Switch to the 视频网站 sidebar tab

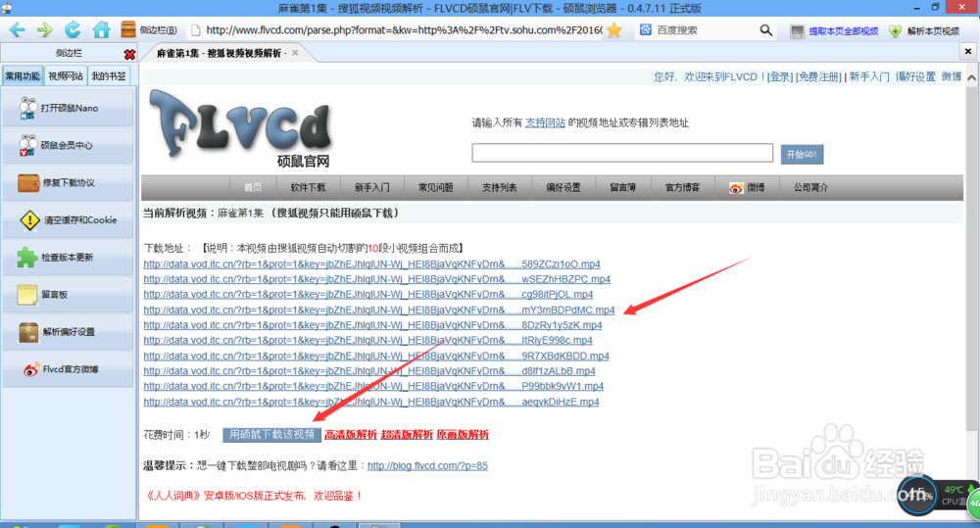click(66, 76)
